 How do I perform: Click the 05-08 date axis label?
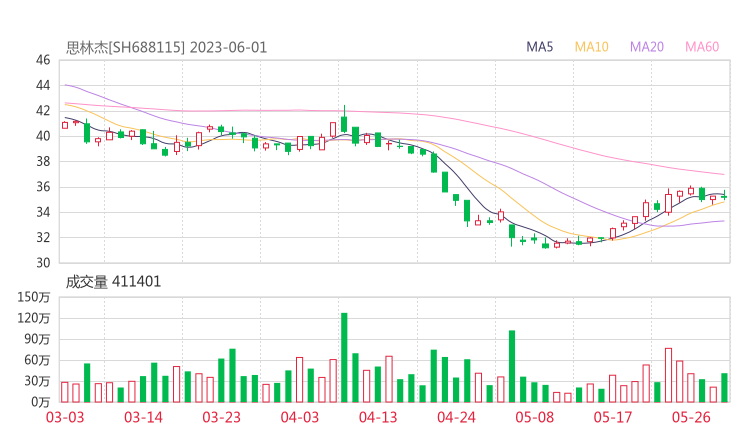[535, 417]
